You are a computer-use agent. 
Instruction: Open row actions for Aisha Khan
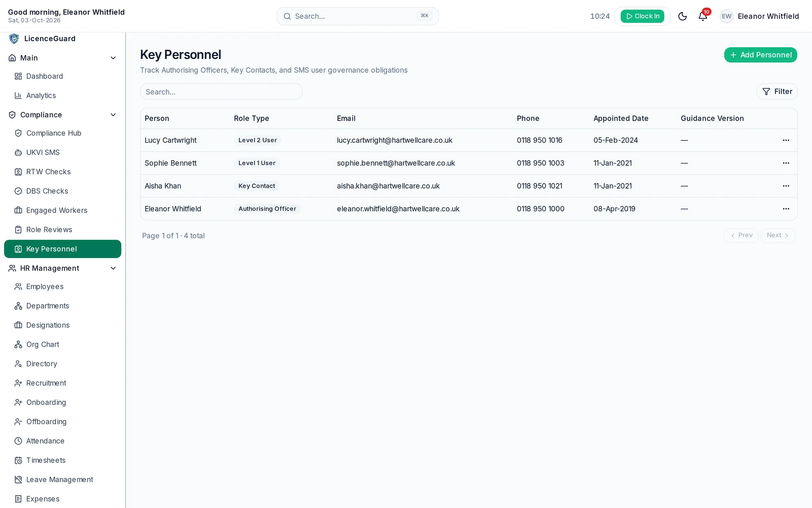tap(786, 186)
